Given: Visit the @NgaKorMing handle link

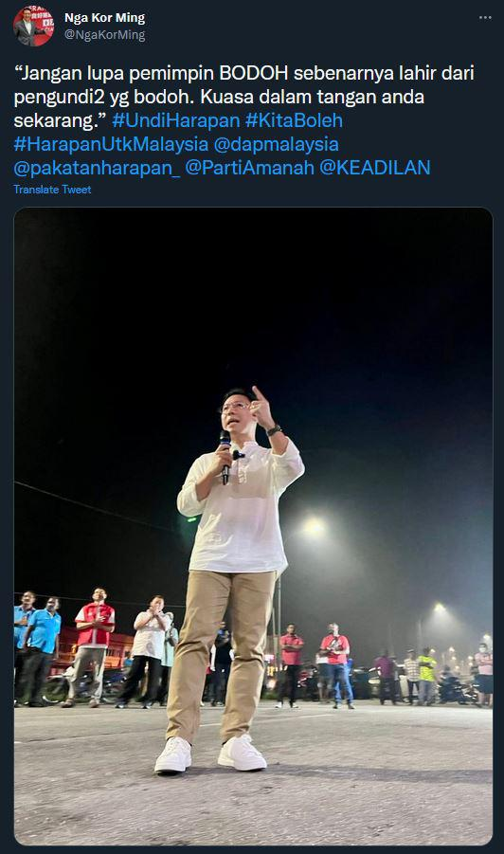Looking at the screenshot, I should pyautogui.click(x=104, y=35).
